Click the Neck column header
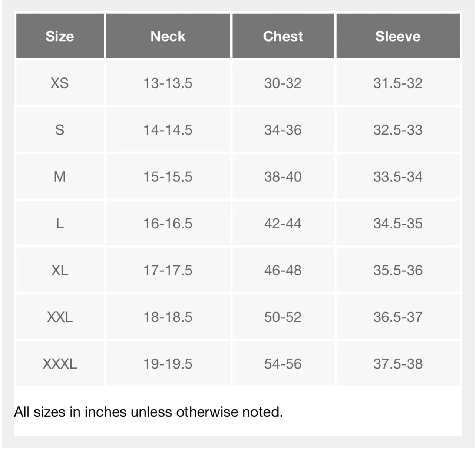Image resolution: width=476 pixels, height=449 pixels. coord(168,36)
